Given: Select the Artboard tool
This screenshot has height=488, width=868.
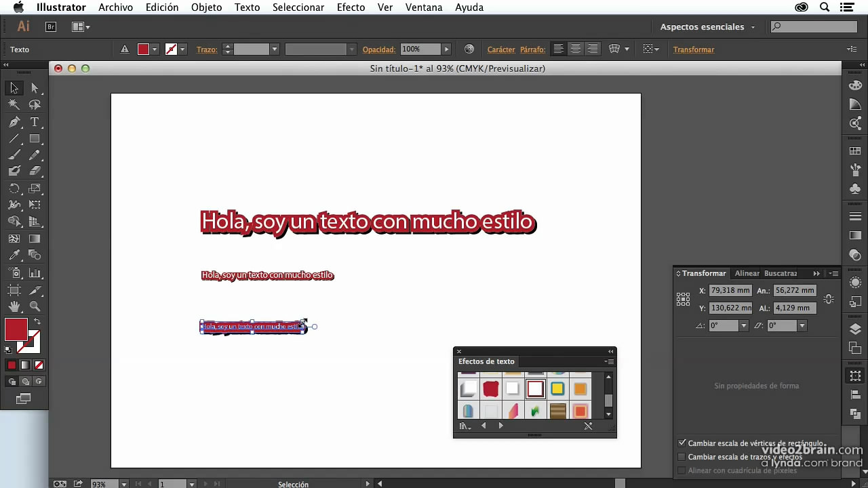Looking at the screenshot, I should tap(14, 290).
